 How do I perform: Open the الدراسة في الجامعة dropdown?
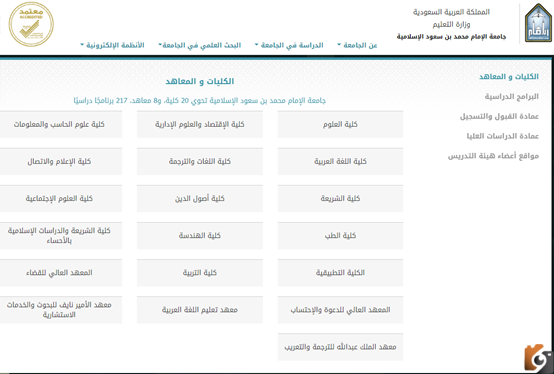(x=289, y=45)
